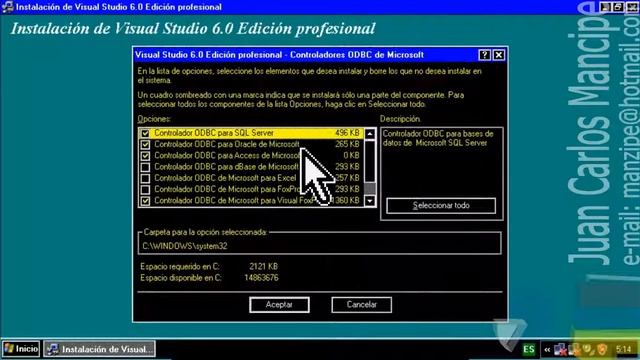Click the ES language indicator in taskbar
The image size is (640, 360).
click(x=529, y=349)
